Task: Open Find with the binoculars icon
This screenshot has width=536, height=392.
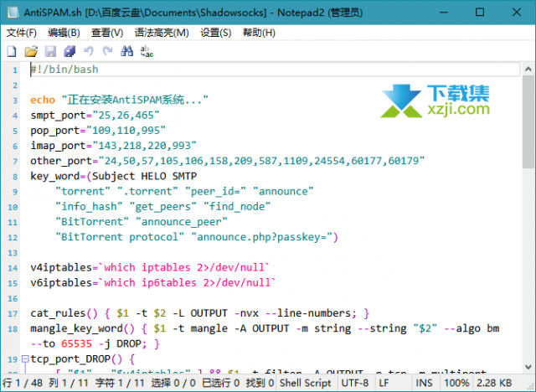Action: [126, 51]
